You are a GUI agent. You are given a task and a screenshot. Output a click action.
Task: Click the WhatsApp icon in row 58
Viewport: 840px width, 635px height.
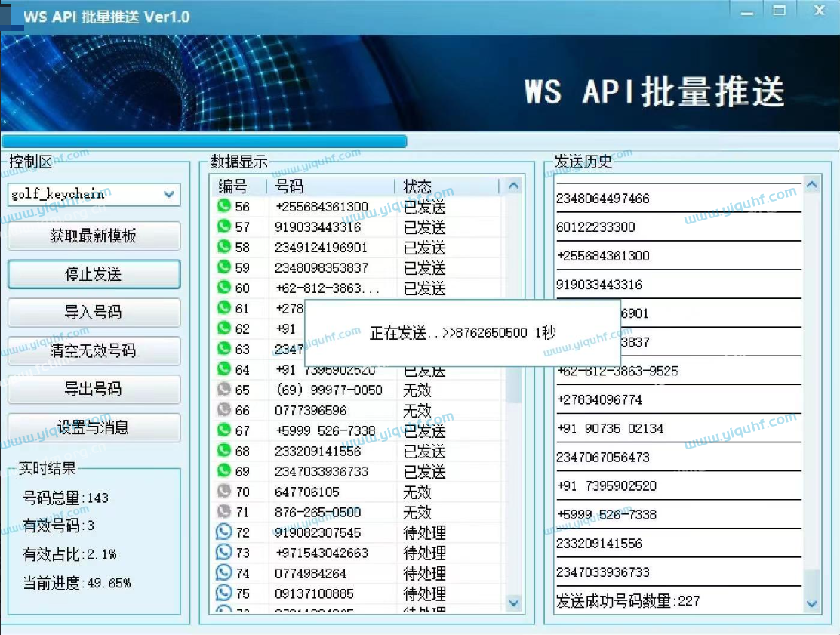224,246
